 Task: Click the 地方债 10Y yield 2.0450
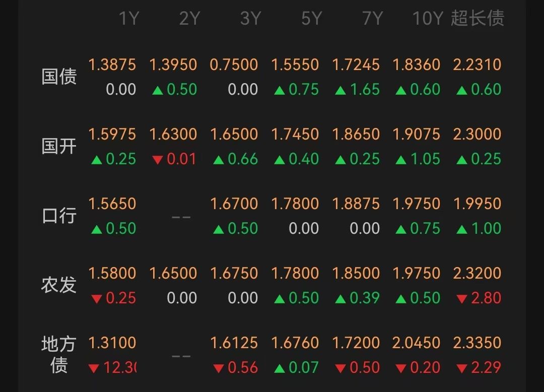point(416,343)
